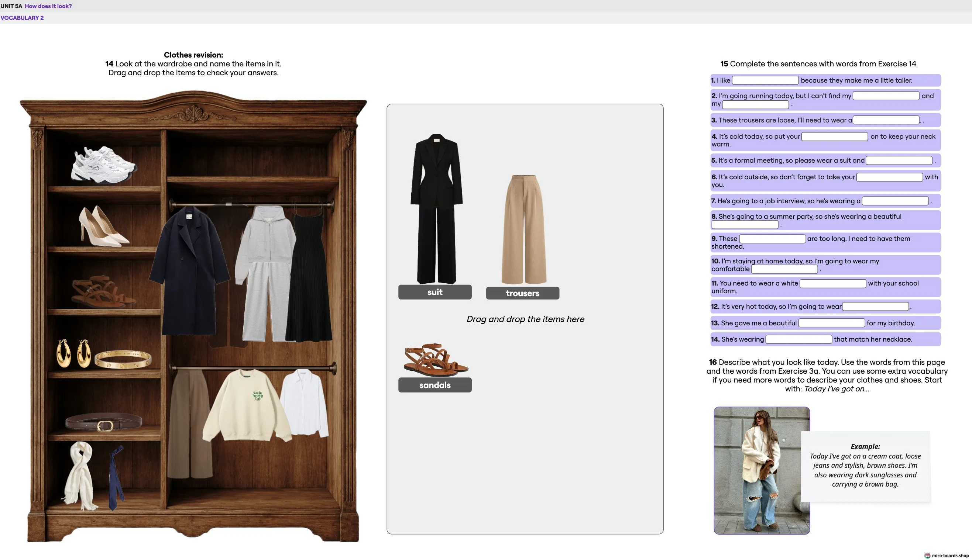This screenshot has width=972, height=560.
Task: Click blank in sentence 8 about summer party
Action: 745,225
